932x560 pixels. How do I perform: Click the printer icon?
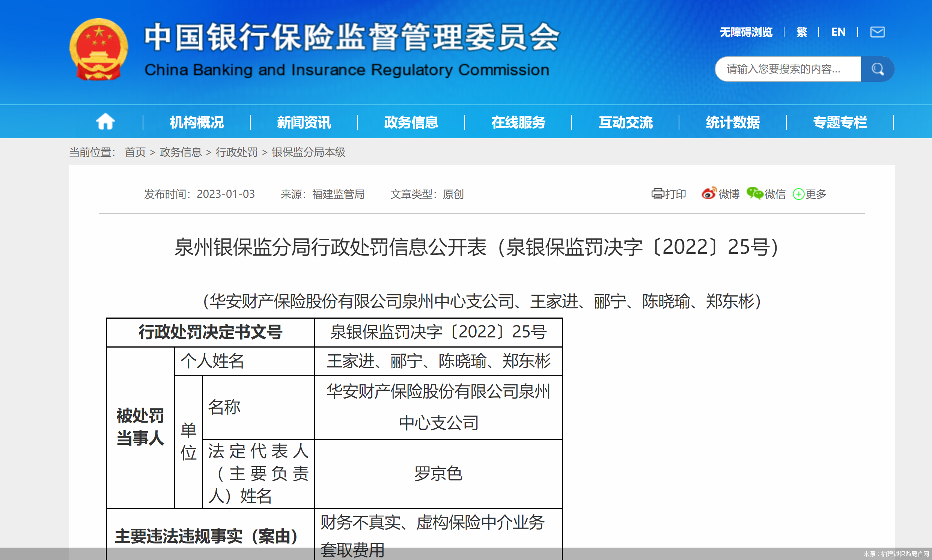pos(657,194)
